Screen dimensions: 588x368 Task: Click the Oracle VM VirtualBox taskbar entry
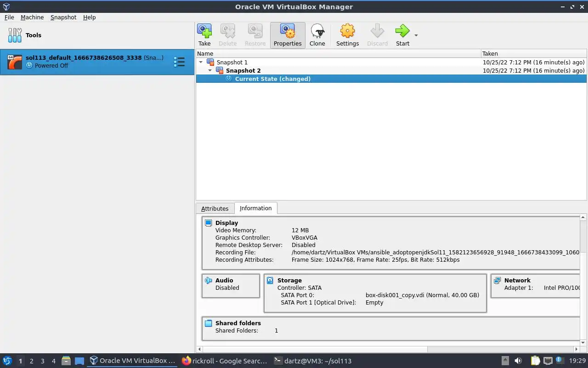coord(132,361)
